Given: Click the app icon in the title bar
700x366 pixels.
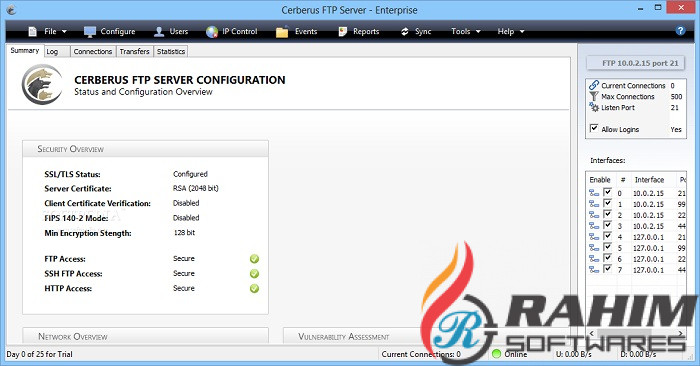Looking at the screenshot, I should coord(12,10).
